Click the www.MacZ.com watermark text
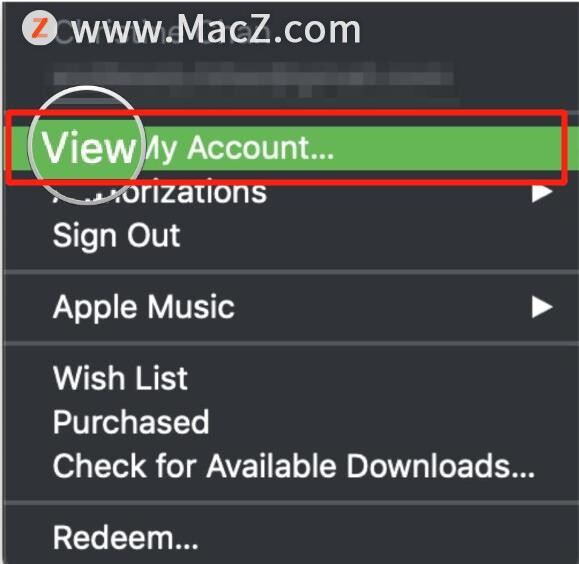The height and width of the screenshot is (564, 579). 216,29
